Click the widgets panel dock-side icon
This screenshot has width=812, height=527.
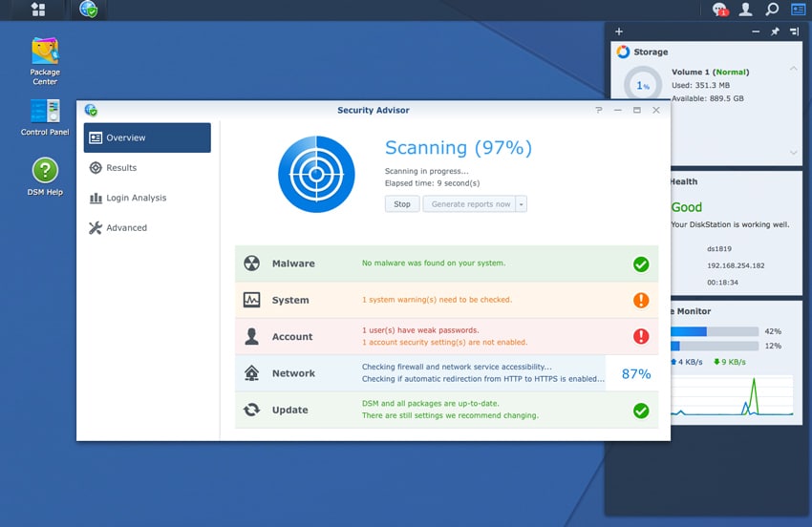(795, 32)
